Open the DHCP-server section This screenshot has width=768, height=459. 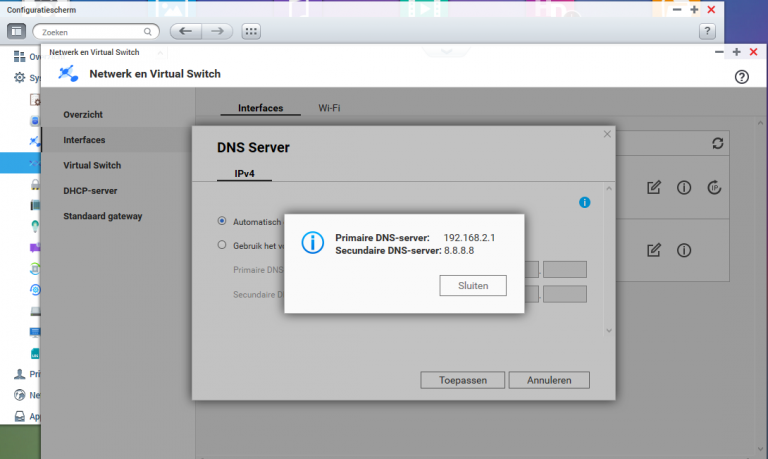tap(91, 190)
